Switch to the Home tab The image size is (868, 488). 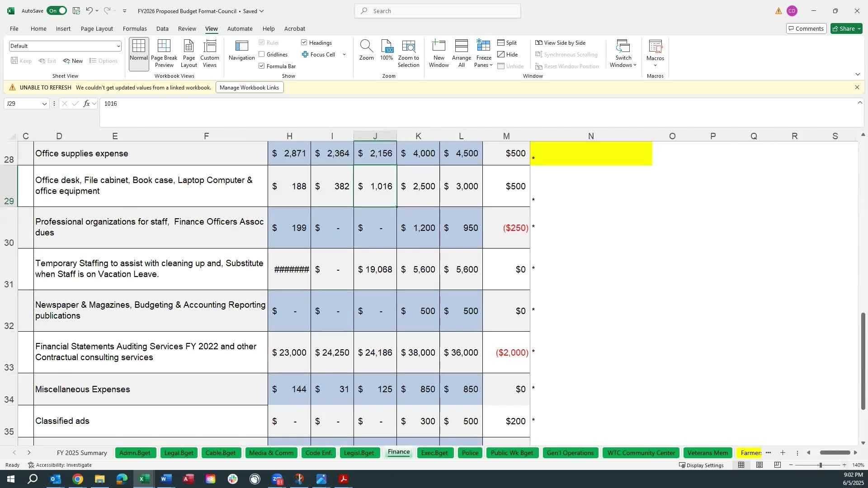(38, 28)
